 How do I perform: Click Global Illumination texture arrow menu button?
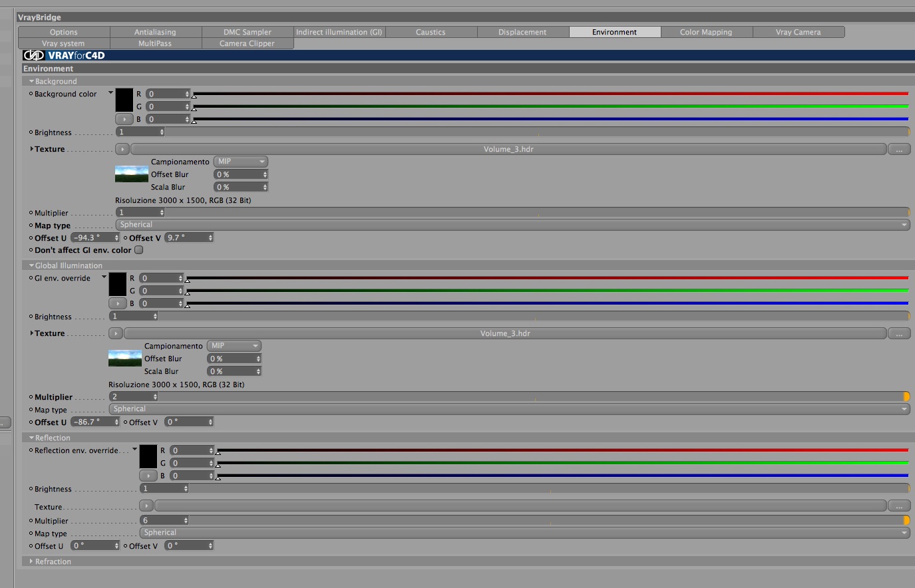tap(116, 333)
